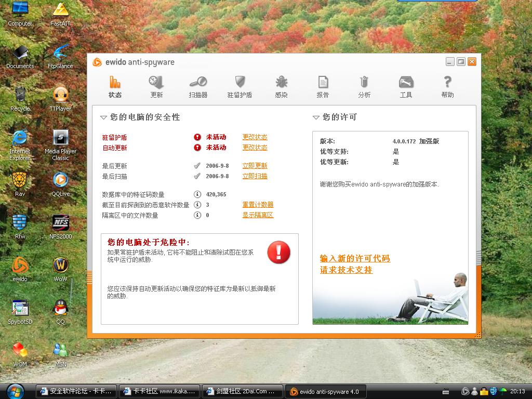Viewport: 532px width, 399px height.
Task: Click the info icon next to 420,365
Action: pyautogui.click(x=197, y=194)
